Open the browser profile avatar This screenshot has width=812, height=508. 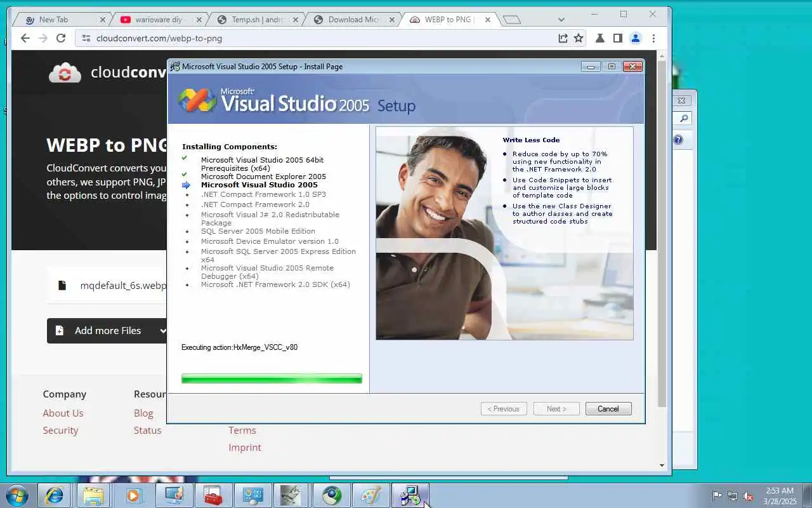tap(635, 38)
